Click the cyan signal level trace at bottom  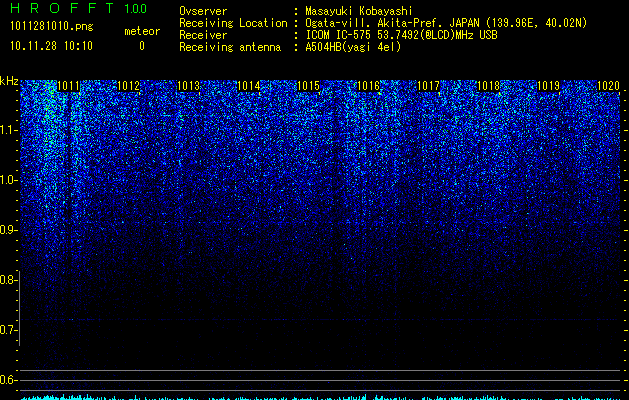point(320,398)
